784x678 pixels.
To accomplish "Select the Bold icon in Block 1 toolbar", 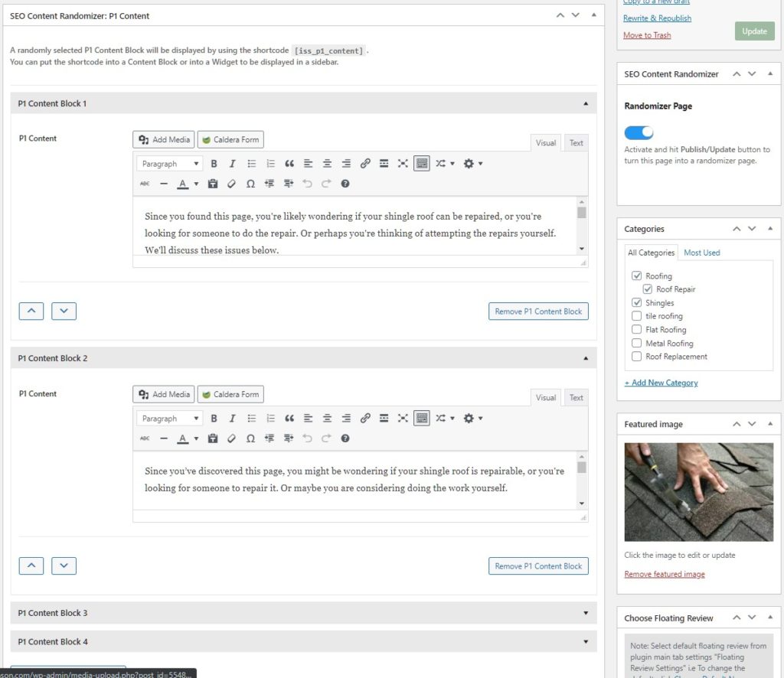I will 214,163.
